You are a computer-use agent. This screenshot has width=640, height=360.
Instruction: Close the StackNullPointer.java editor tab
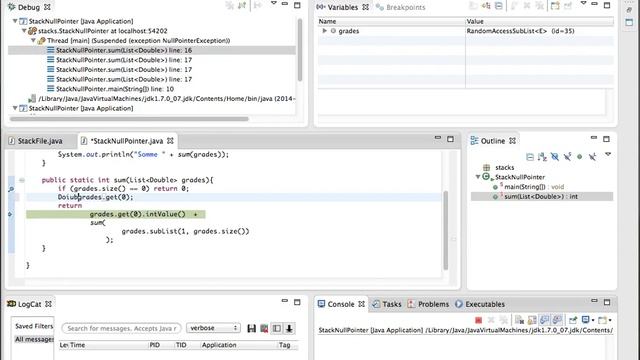(x=170, y=141)
